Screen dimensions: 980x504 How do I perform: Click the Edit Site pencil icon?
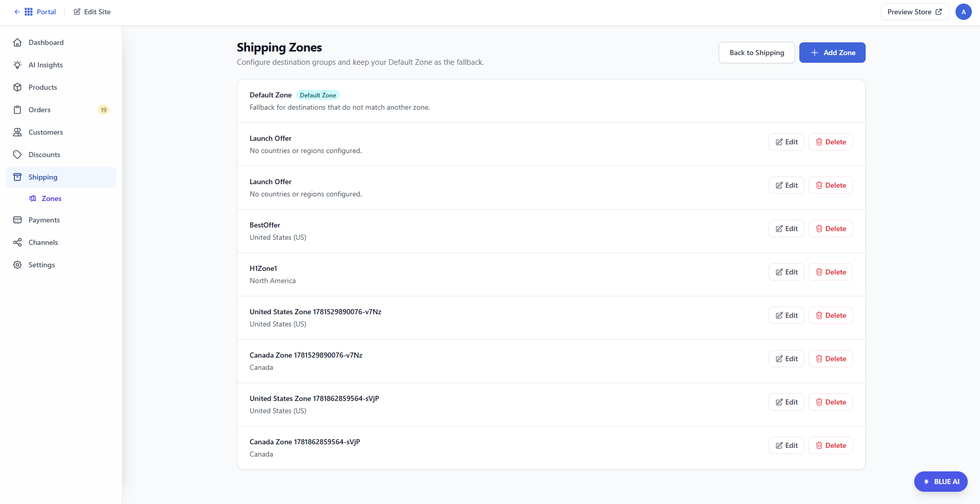(77, 12)
